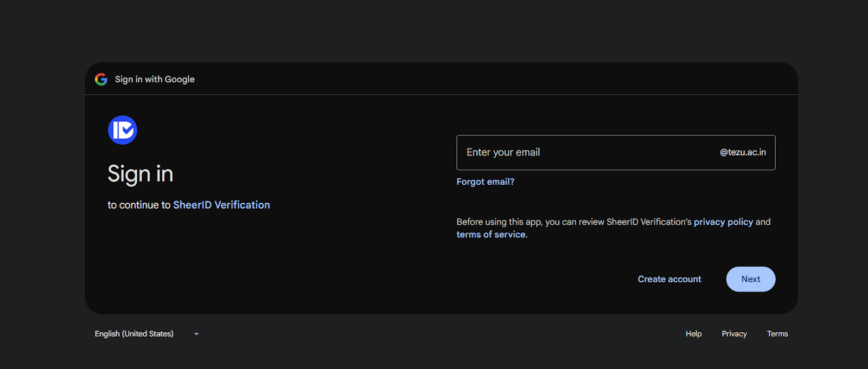The height and width of the screenshot is (369, 868).
Task: Open the Terms footer link
Action: click(x=777, y=334)
